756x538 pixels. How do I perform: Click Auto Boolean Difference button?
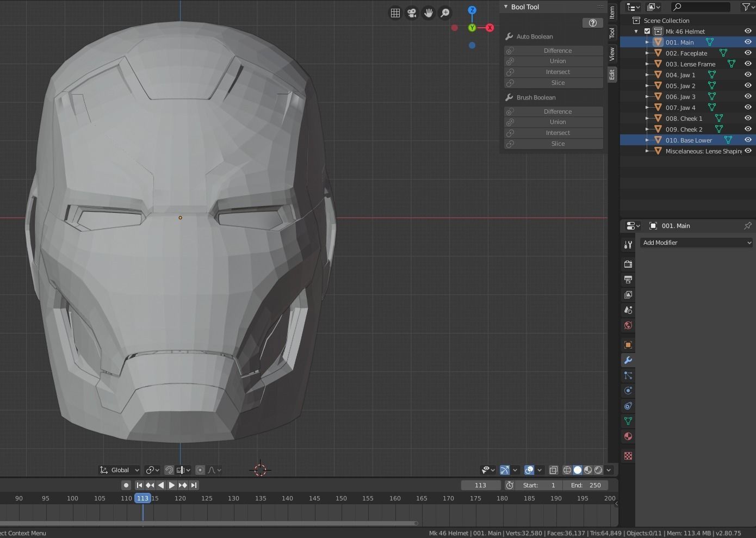[557, 51]
